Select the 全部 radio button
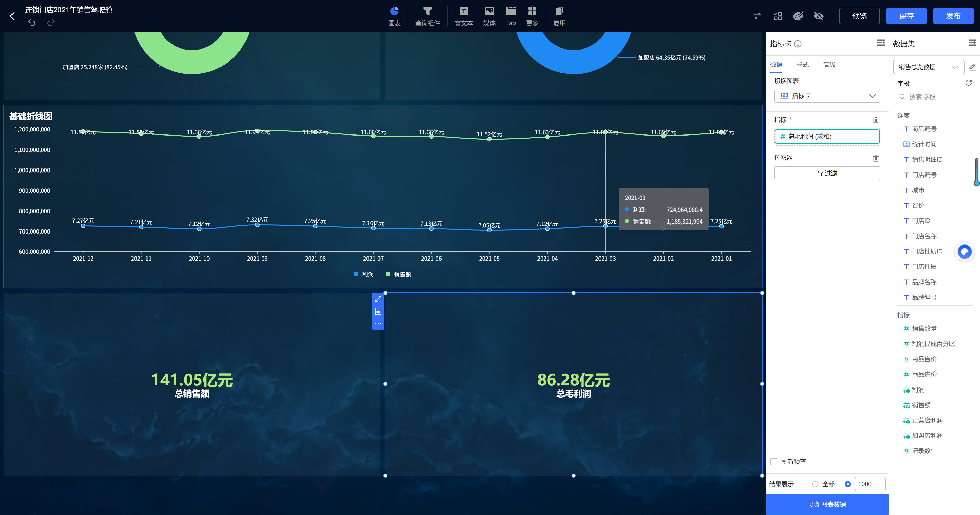 point(815,484)
